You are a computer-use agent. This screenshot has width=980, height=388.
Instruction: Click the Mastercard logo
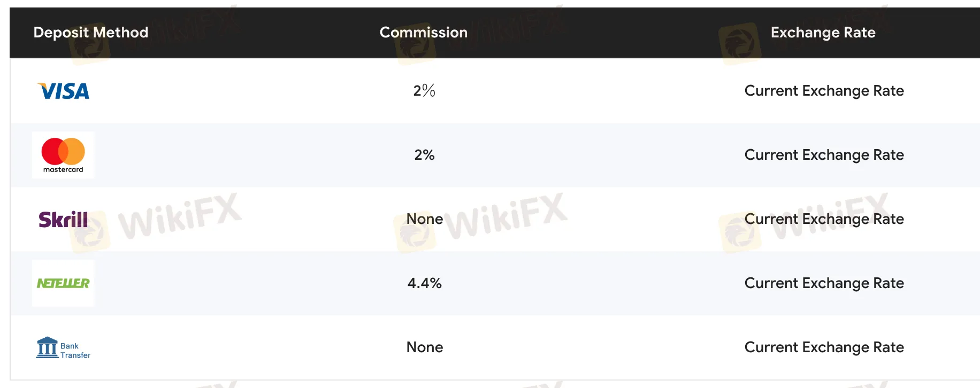(x=63, y=155)
